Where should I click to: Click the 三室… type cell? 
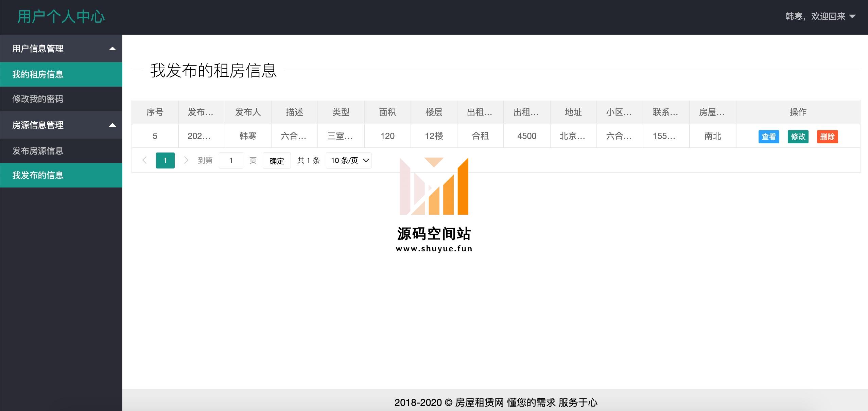point(341,136)
